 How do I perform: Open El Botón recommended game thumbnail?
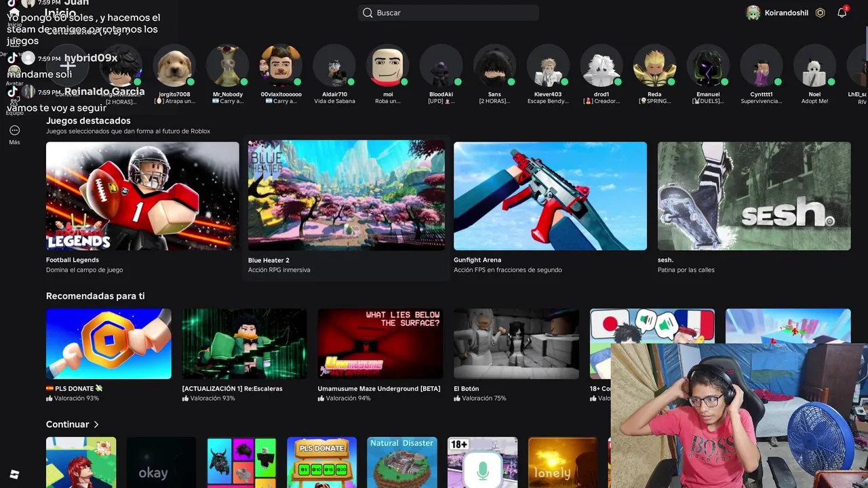point(516,344)
